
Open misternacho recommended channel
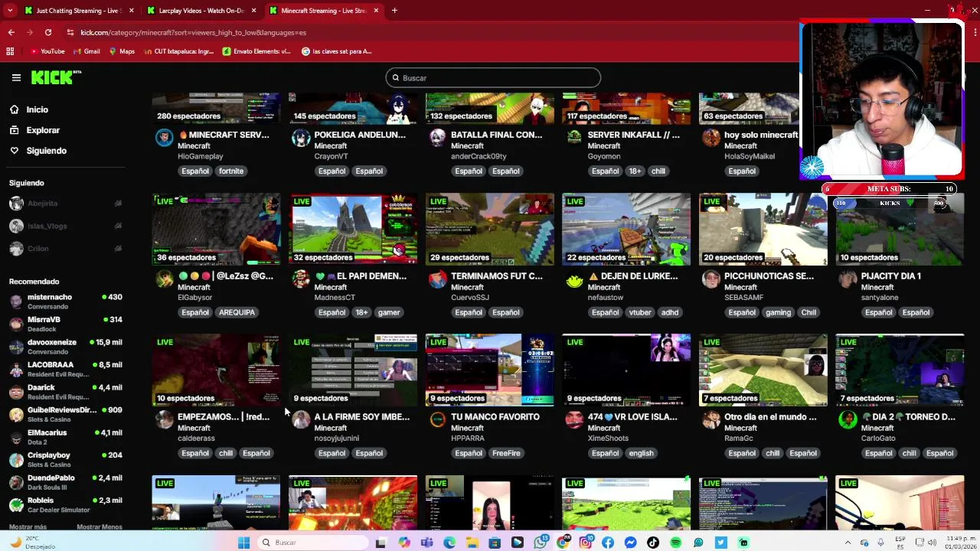tap(66, 302)
